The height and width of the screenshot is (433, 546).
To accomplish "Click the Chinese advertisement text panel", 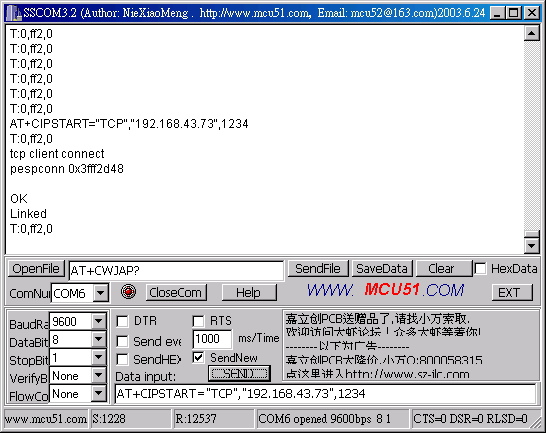I will tap(411, 345).
